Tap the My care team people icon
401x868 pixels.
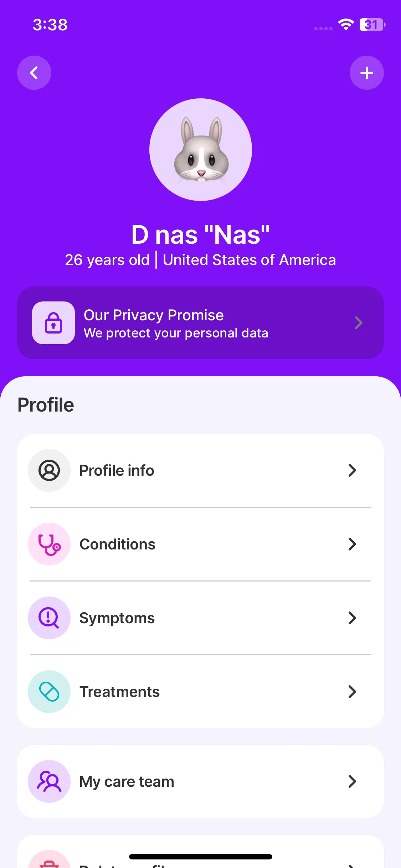point(49,781)
